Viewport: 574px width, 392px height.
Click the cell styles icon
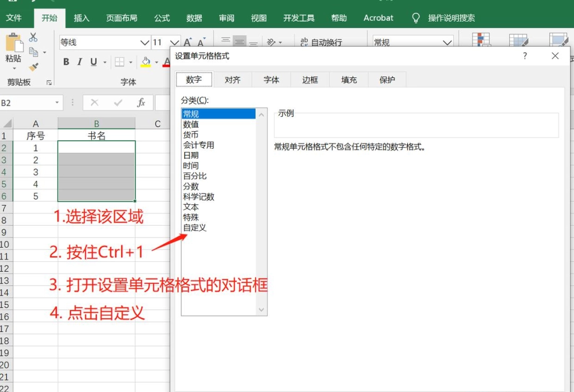point(559,39)
